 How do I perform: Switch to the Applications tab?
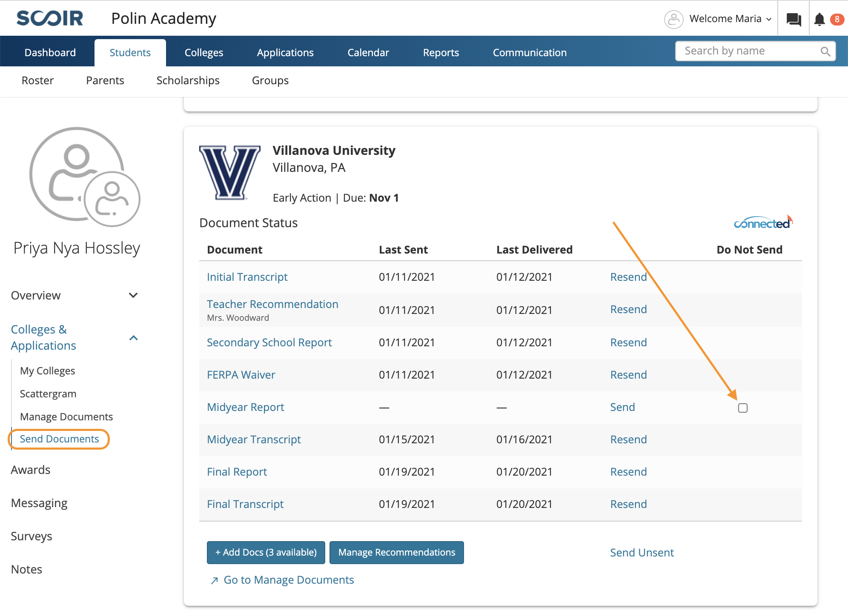pyautogui.click(x=285, y=53)
